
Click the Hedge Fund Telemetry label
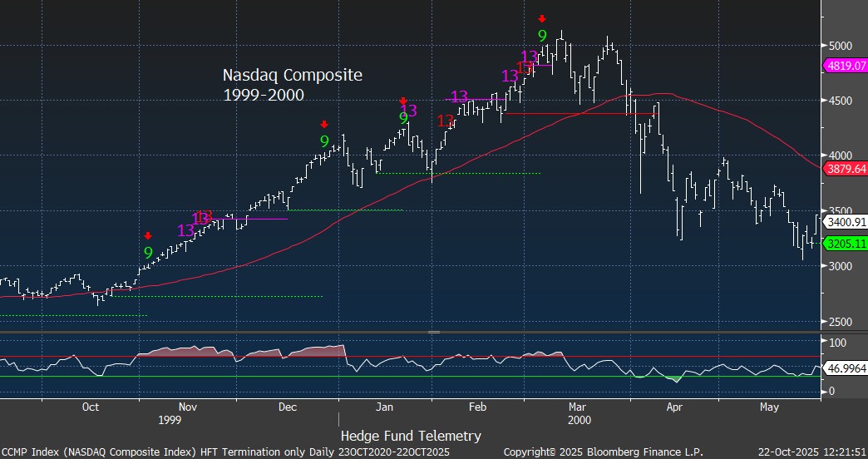(x=411, y=436)
